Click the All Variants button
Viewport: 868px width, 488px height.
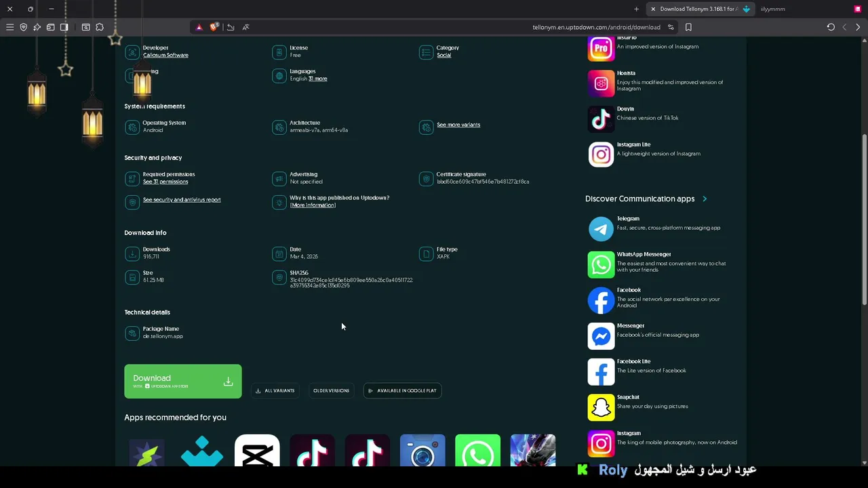(x=275, y=390)
